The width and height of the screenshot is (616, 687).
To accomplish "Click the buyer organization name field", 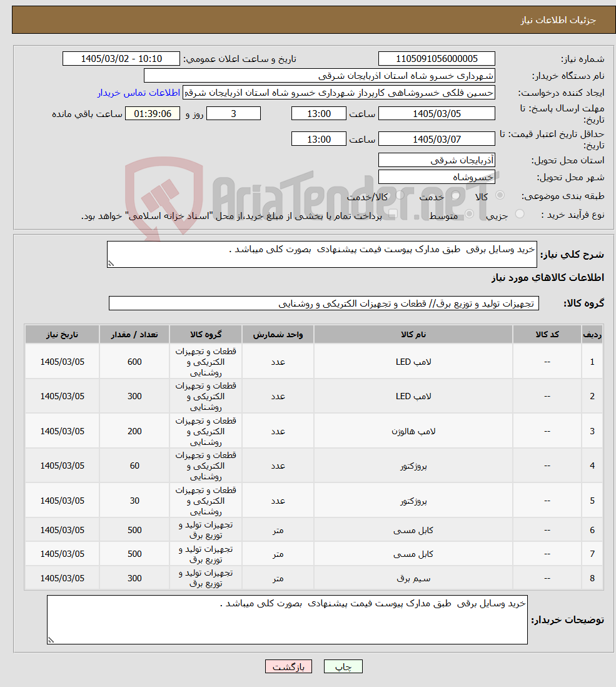I will click(320, 76).
